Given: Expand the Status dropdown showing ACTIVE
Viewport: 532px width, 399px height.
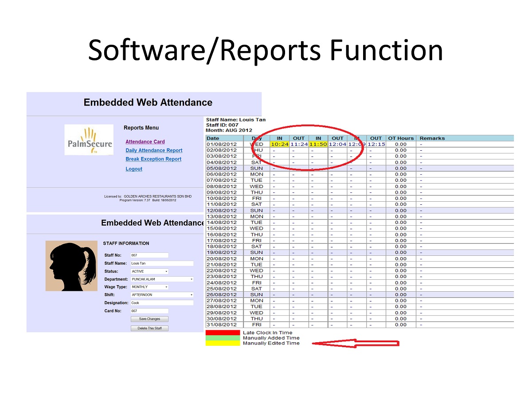Looking at the screenshot, I should [149, 271].
